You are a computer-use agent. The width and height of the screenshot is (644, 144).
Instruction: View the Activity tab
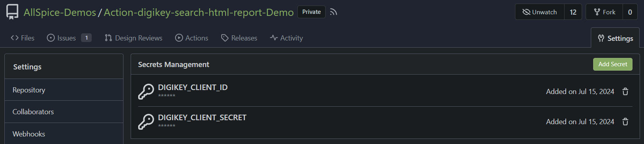[x=286, y=38]
